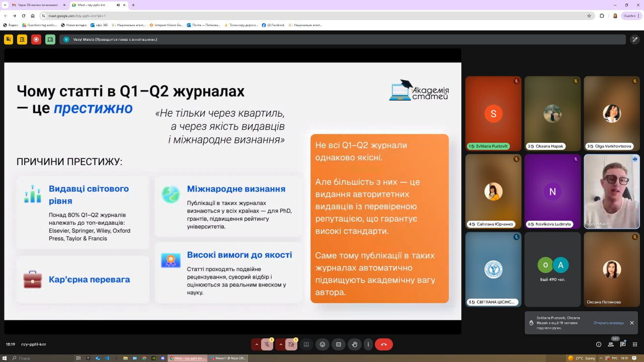Open the tile showing 490 more people

pyautogui.click(x=552, y=269)
